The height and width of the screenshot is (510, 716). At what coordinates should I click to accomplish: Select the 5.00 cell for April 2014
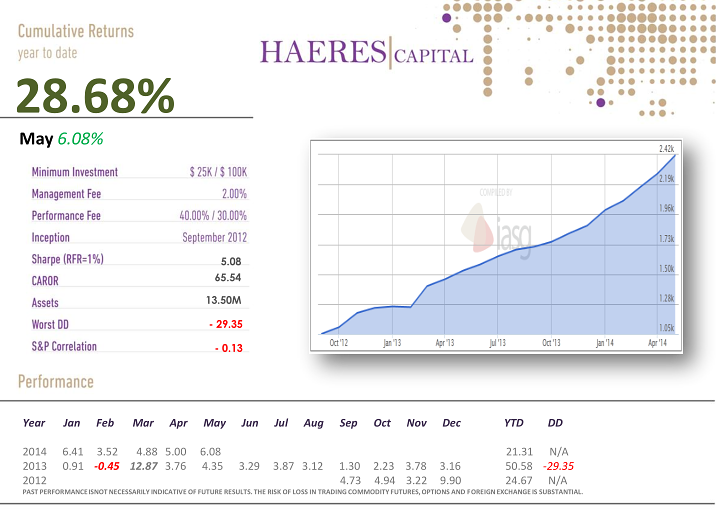click(x=176, y=452)
